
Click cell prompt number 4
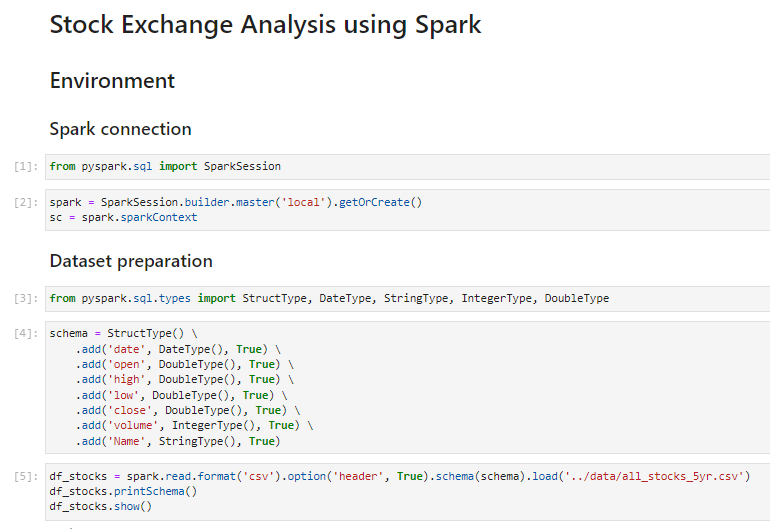[26, 334]
